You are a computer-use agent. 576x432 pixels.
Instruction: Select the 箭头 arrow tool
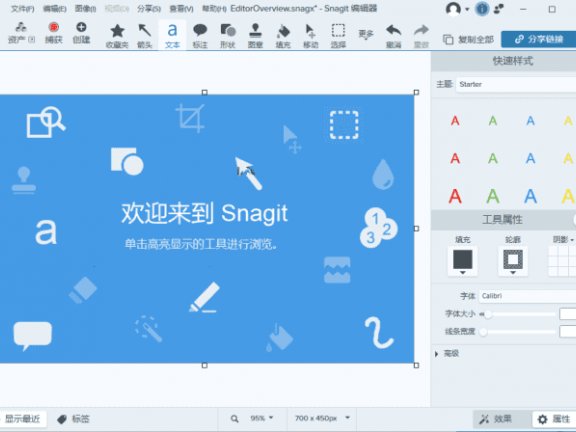click(145, 36)
